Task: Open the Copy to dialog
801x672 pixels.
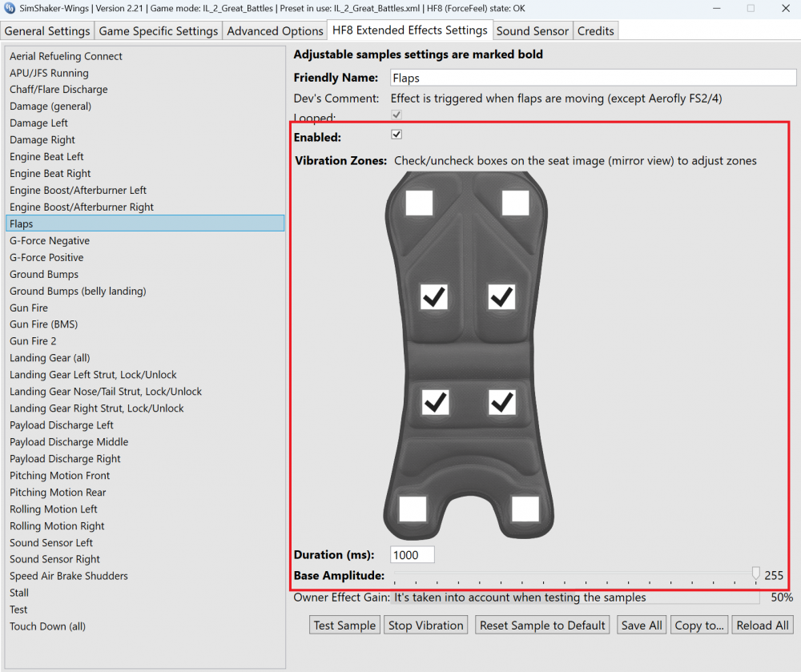Action: (698, 625)
